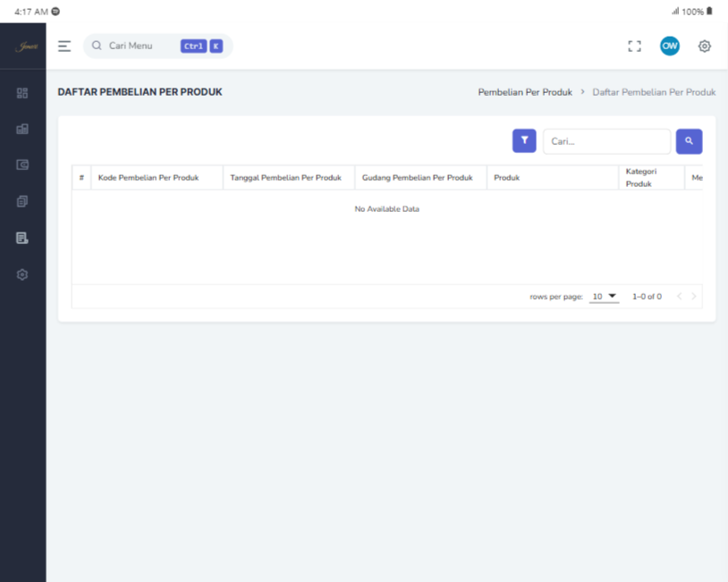Sort by Tanggal Pembelian Per Produk column
The image size is (728, 582).
pos(285,178)
